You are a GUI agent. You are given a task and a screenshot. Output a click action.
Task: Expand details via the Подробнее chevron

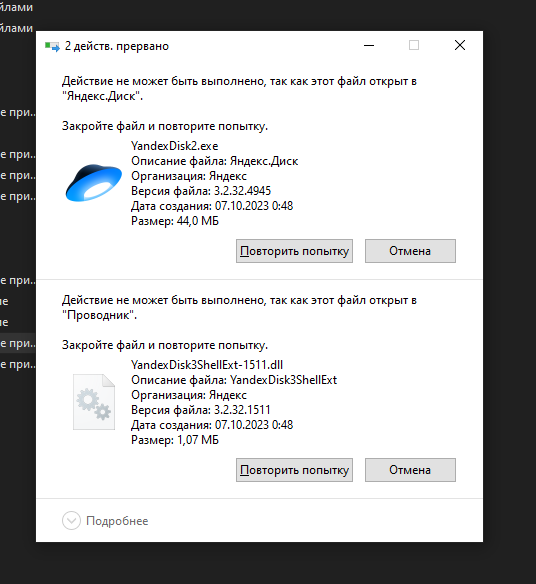(x=71, y=520)
